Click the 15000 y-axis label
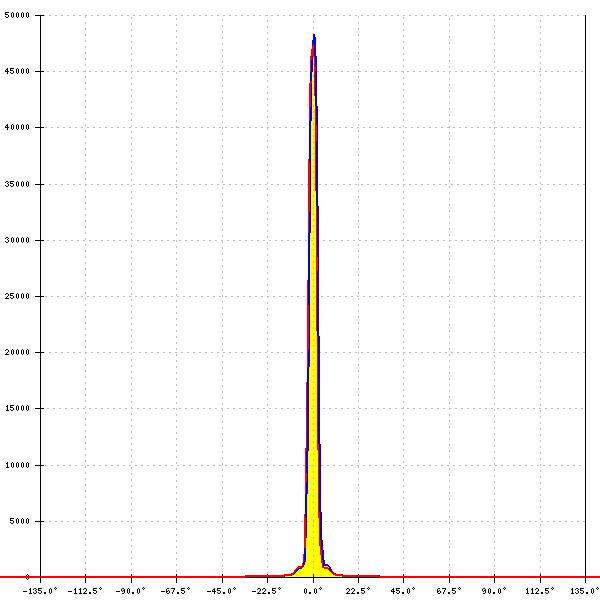 click(17, 408)
